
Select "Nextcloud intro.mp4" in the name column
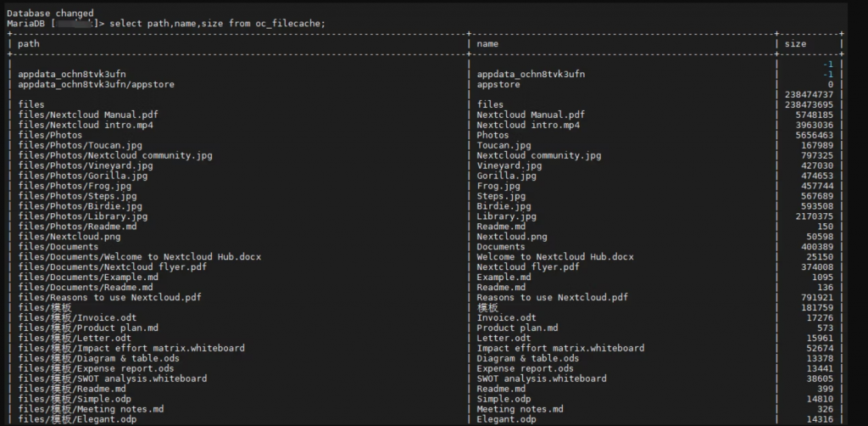point(528,126)
